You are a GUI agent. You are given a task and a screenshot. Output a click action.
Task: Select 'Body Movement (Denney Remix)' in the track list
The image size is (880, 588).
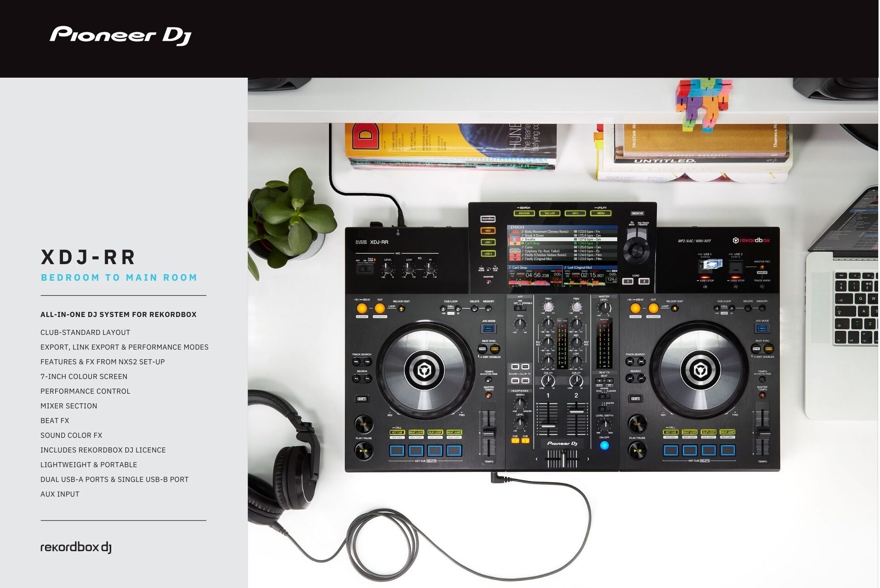[x=562, y=232]
